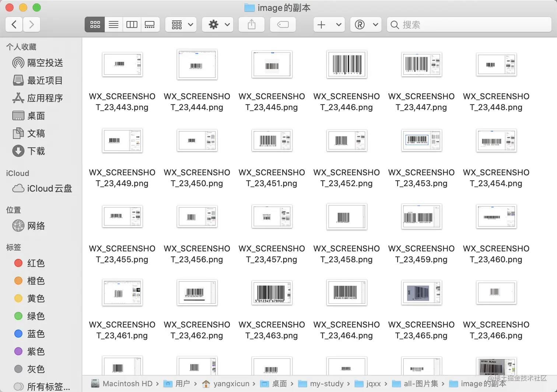Open 桌面 desktop in sidebar
The image size is (557, 392).
[x=29, y=116]
